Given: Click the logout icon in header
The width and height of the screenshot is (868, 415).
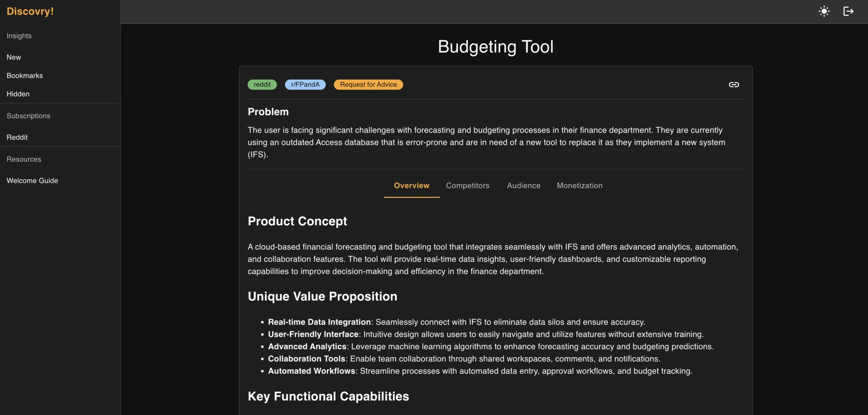Looking at the screenshot, I should coord(848,11).
